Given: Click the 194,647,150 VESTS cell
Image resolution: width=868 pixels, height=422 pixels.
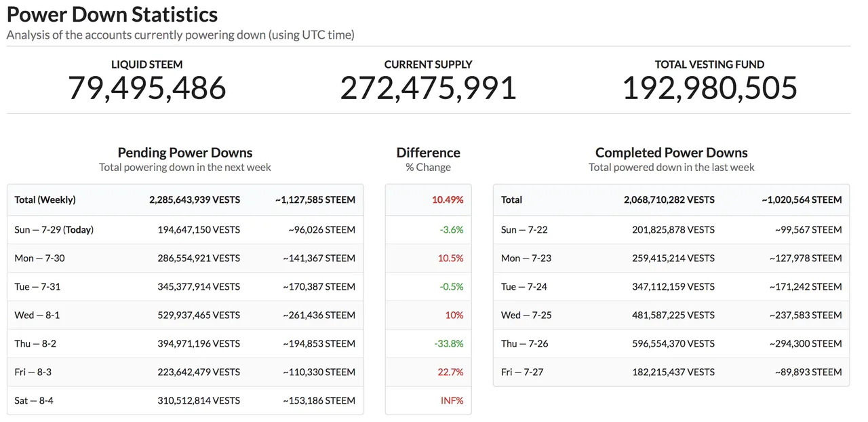Looking at the screenshot, I should 199,229.
